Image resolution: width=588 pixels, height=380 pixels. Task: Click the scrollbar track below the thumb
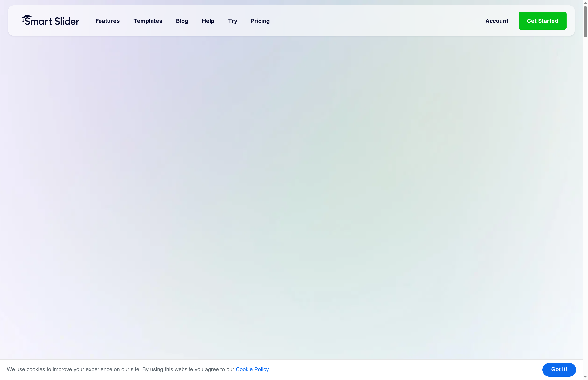coord(585,173)
